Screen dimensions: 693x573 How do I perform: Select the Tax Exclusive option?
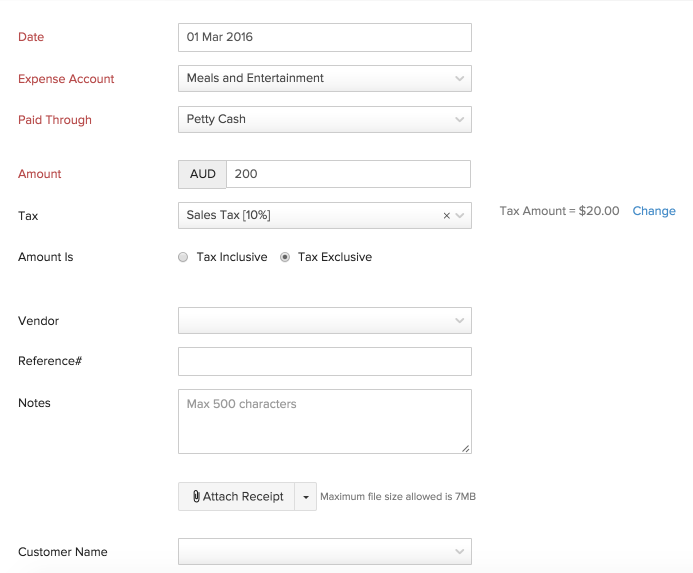[285, 257]
